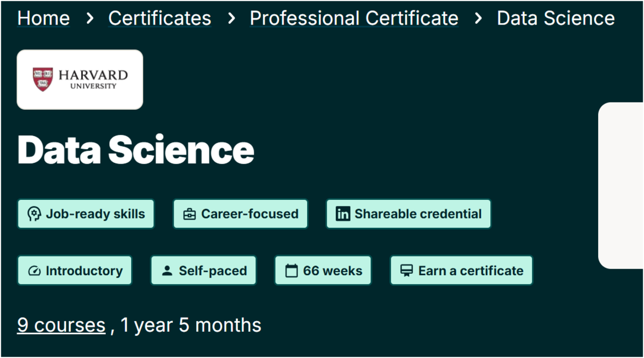
Task: Open the Home breadcrumb link
Action: pos(44,18)
